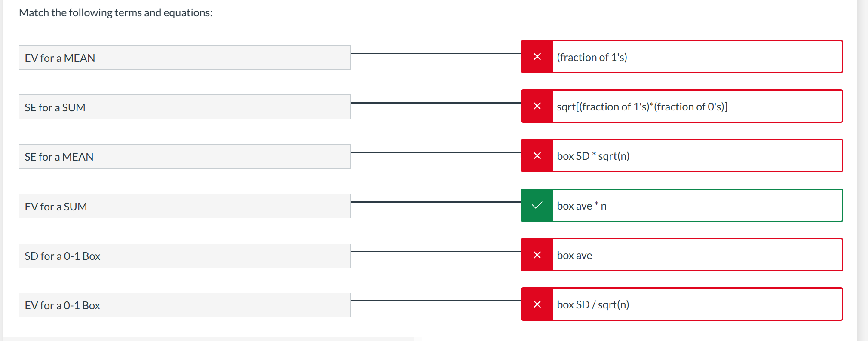
Task: Click the red X beside "(fraction of 1's)"
Action: point(537,56)
